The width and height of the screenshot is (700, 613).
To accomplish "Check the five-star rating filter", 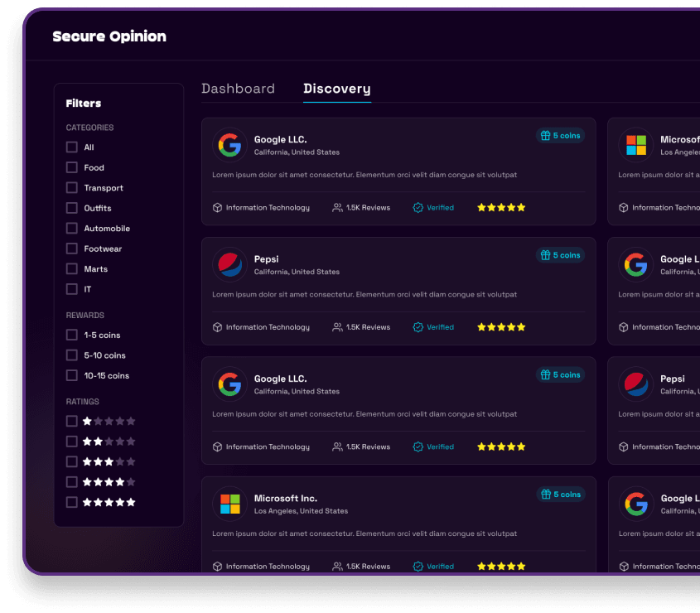I will tap(72, 502).
